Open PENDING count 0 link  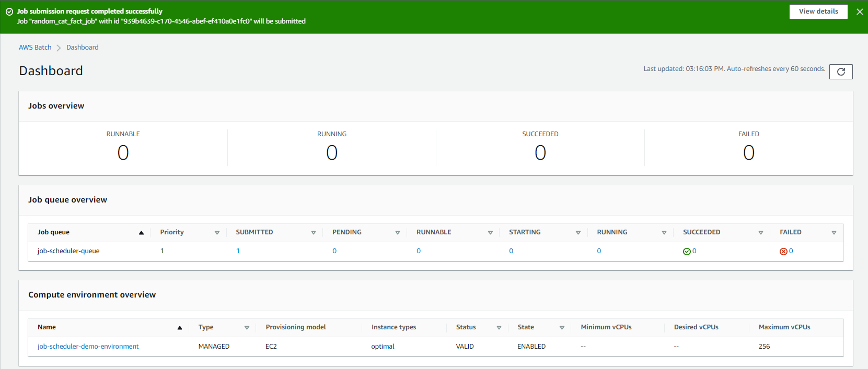tap(334, 251)
